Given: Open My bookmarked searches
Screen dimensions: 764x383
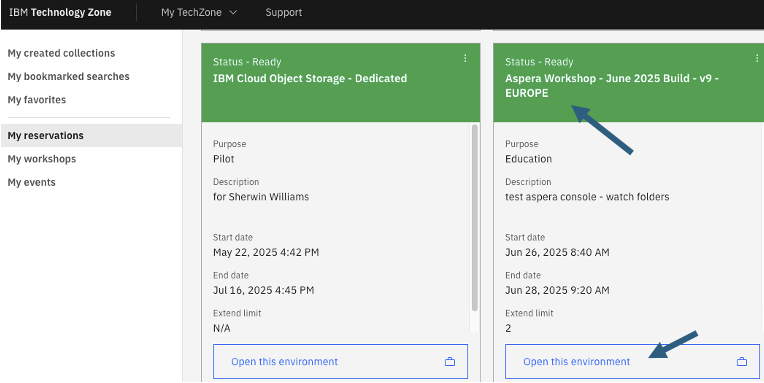Looking at the screenshot, I should click(69, 77).
